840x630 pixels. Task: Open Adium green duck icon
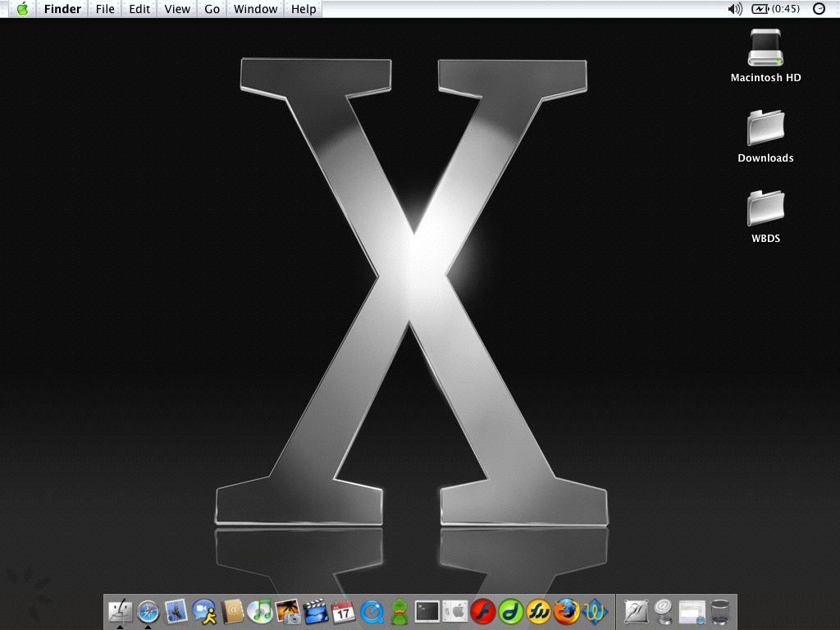coord(399,611)
